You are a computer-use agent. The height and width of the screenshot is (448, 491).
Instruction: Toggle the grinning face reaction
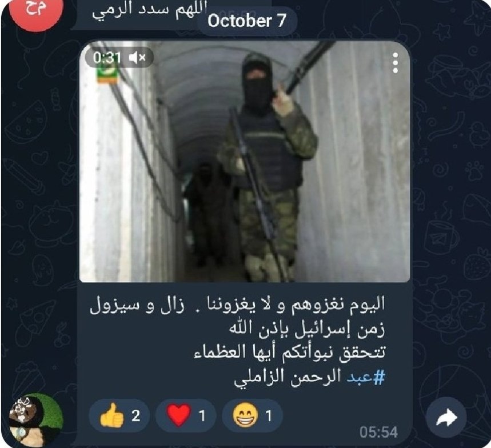[x=253, y=415]
